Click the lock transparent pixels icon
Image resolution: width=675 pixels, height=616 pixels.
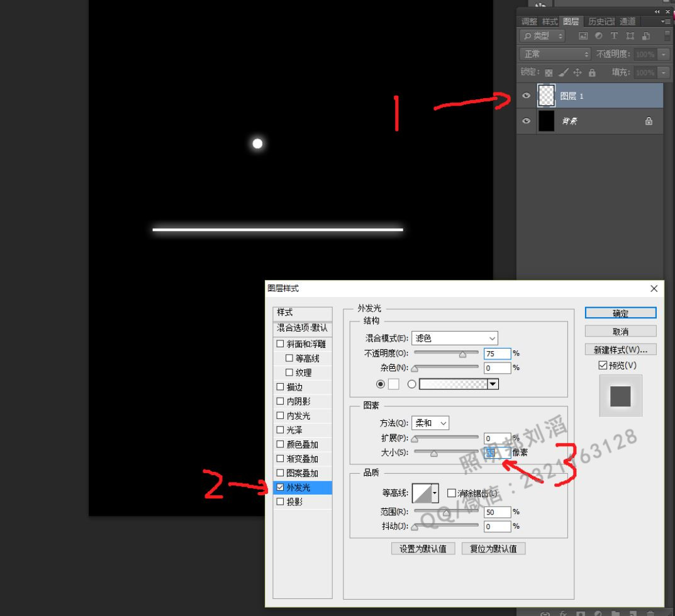[x=549, y=73]
